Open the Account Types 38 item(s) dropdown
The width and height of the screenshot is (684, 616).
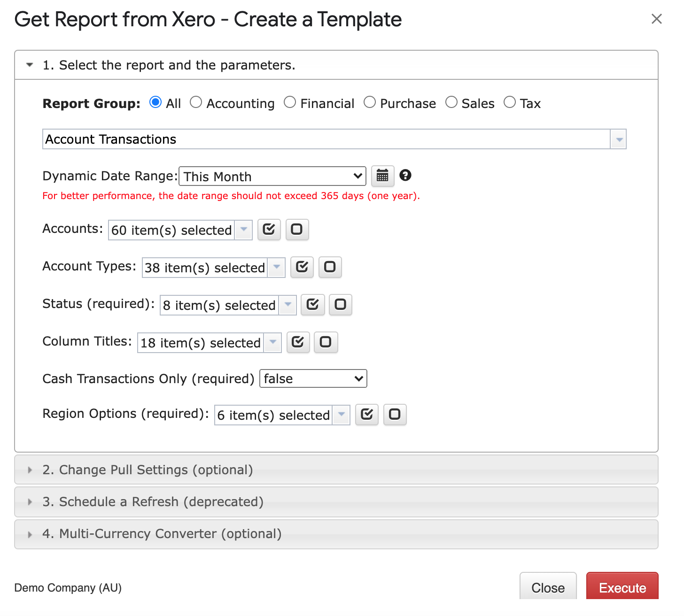point(214,268)
